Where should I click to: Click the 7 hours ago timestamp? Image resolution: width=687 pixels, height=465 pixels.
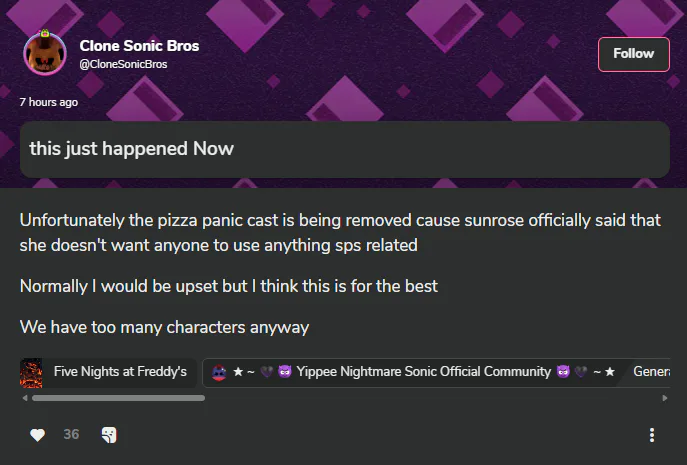click(49, 102)
